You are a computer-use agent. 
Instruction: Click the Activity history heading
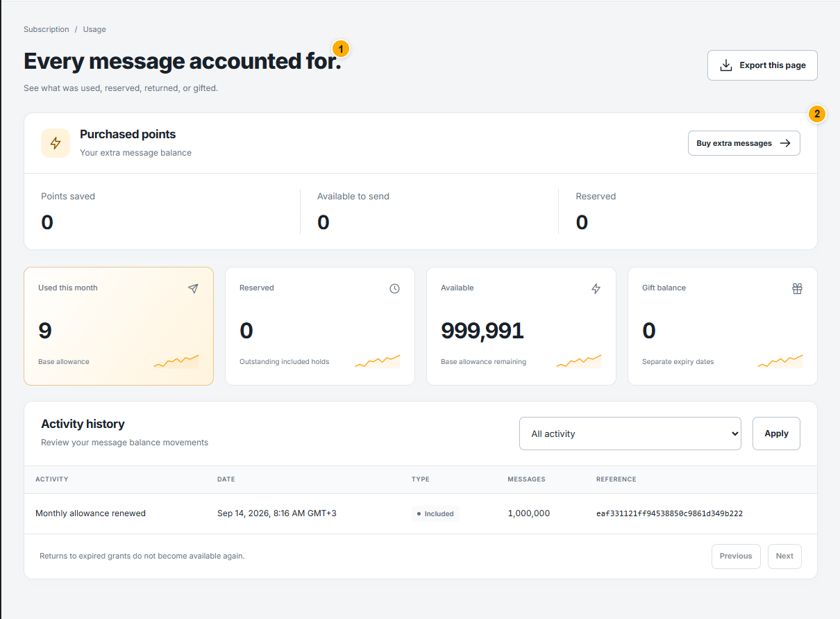tap(83, 424)
